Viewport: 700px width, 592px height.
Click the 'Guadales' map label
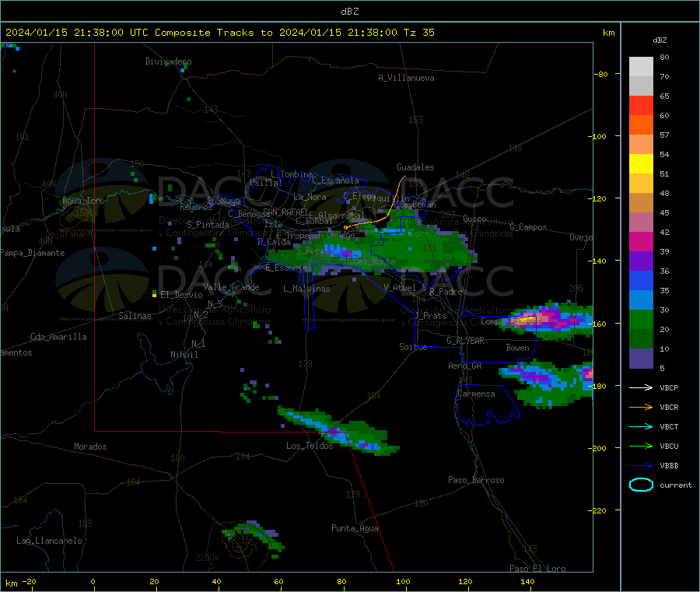(x=415, y=167)
